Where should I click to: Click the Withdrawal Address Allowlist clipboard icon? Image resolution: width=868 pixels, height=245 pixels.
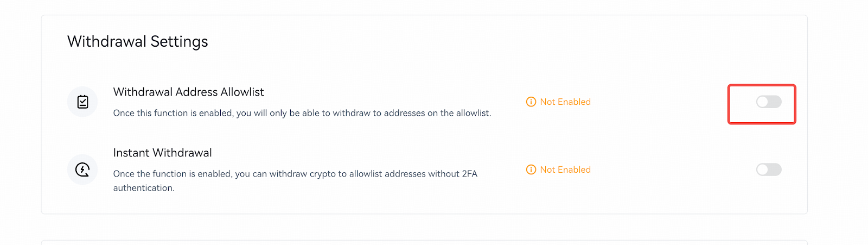coord(82,102)
